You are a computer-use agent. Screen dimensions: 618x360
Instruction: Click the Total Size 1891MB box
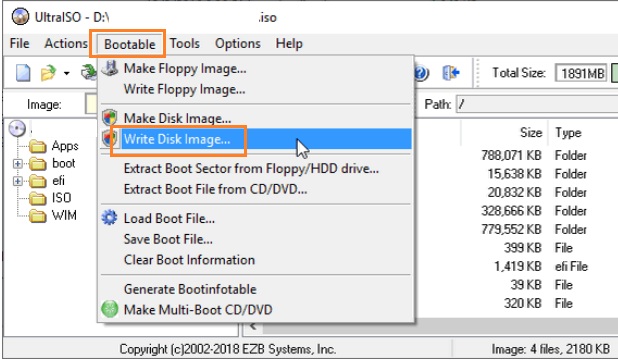point(581,73)
